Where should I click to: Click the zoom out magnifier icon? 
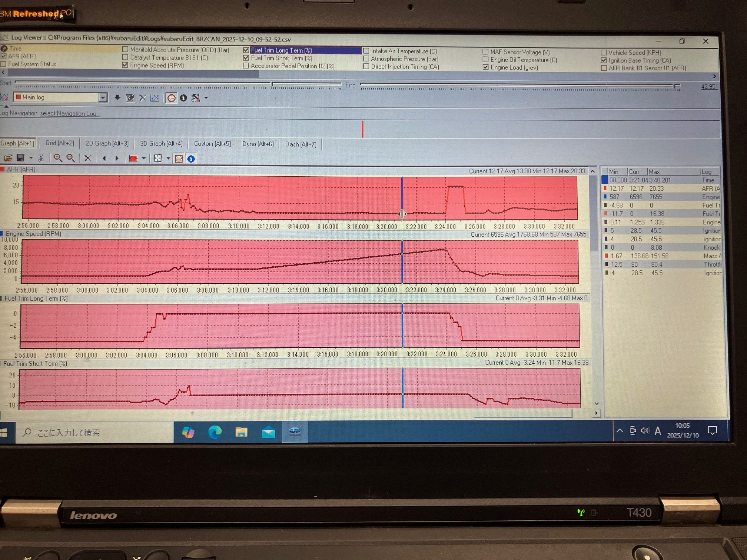pyautogui.click(x=70, y=158)
